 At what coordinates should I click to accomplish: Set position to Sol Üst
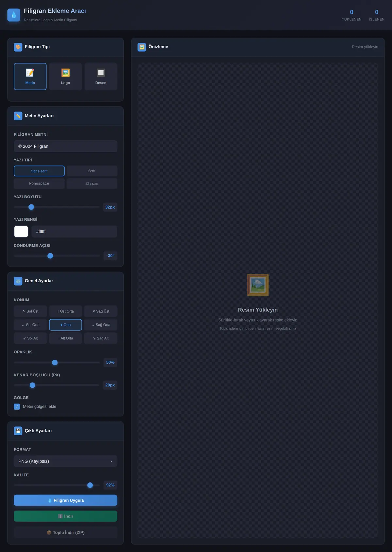30,311
